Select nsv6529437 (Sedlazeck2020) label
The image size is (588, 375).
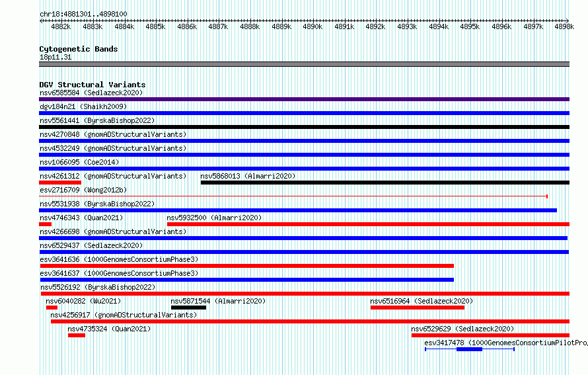coord(91,245)
